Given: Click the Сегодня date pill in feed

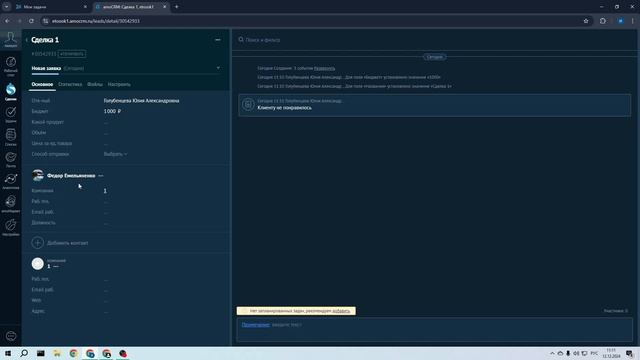Looking at the screenshot, I should [434, 57].
